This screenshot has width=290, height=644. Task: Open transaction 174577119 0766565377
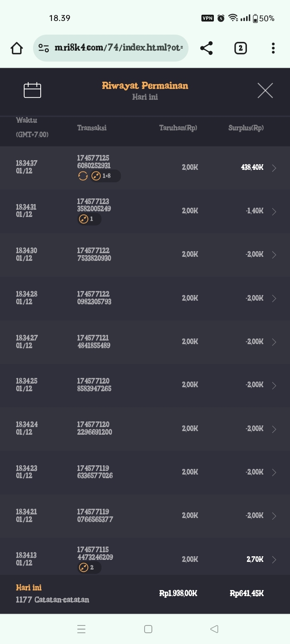point(95,516)
